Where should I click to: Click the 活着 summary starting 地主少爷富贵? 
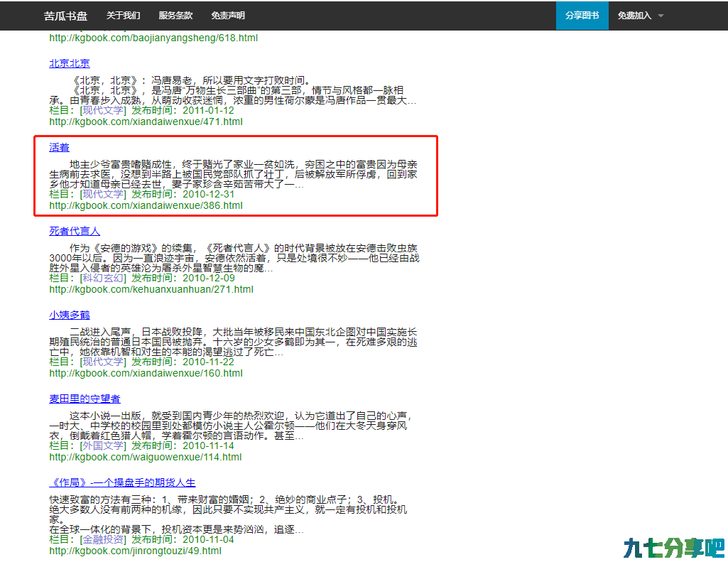tap(233, 174)
